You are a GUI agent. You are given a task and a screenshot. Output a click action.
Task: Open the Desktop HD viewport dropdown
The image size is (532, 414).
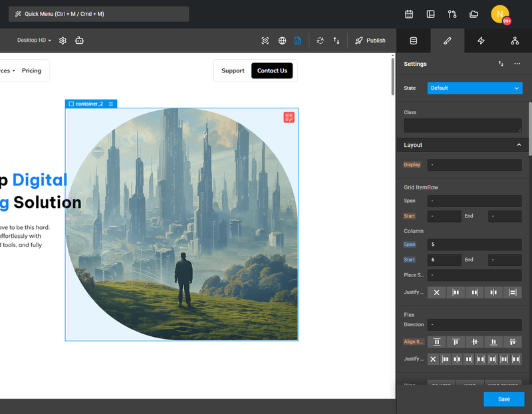(35, 40)
